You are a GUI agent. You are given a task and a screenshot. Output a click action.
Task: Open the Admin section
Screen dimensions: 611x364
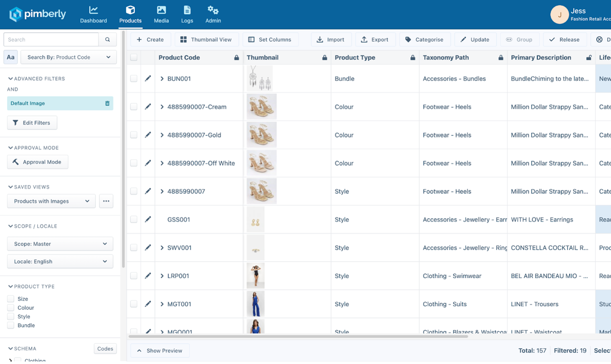[213, 14]
